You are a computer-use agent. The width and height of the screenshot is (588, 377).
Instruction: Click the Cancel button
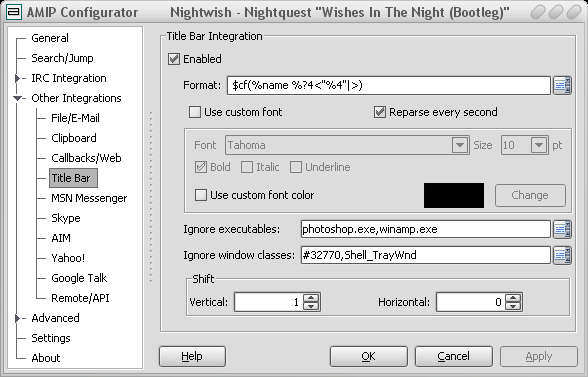point(454,356)
